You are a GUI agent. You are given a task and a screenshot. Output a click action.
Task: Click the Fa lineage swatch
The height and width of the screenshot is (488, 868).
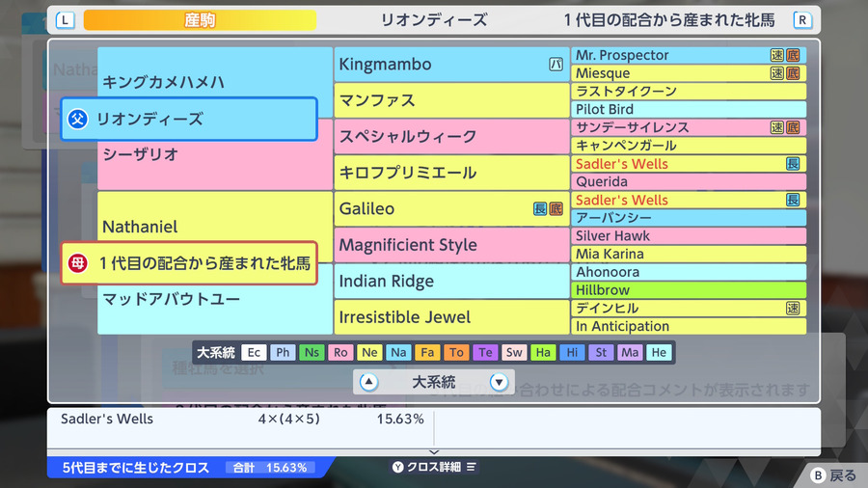point(427,352)
